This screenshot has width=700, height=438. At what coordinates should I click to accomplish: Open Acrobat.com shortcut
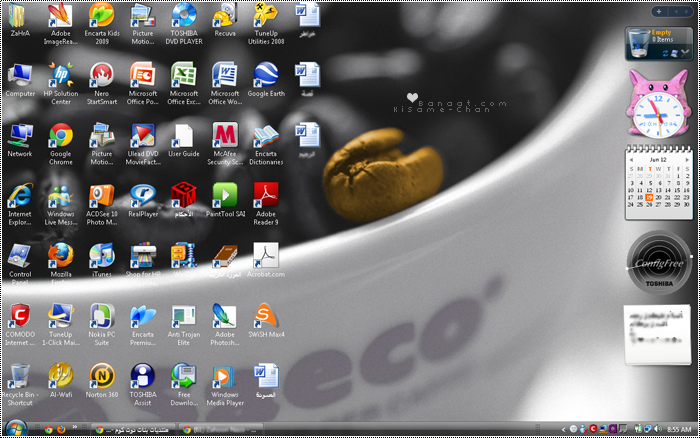coord(266,257)
